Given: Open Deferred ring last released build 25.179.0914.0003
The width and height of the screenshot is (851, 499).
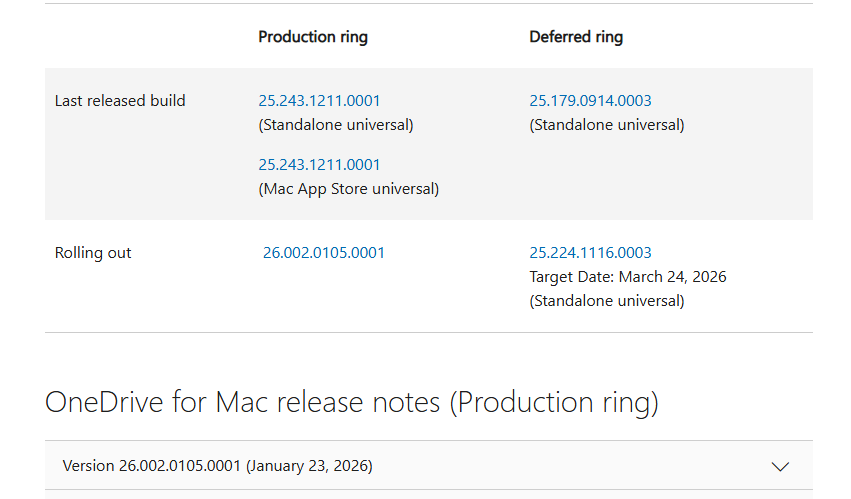Looking at the screenshot, I should pyautogui.click(x=590, y=101).
